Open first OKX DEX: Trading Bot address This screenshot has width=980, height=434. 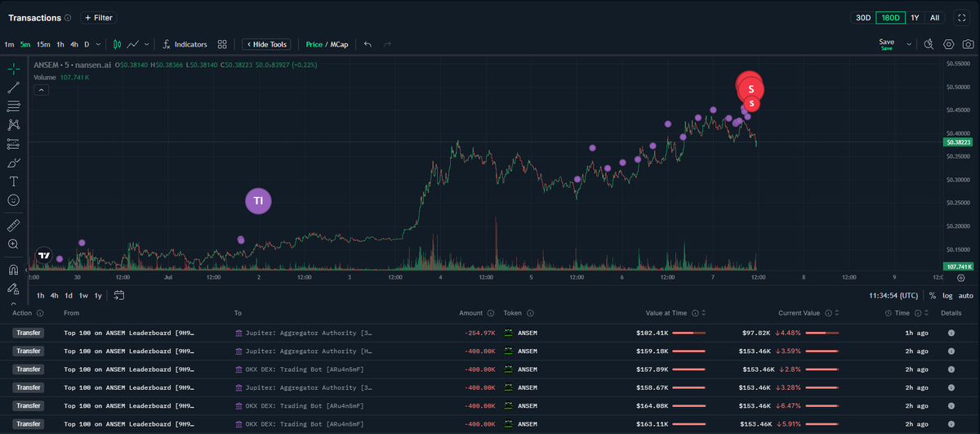click(x=298, y=369)
